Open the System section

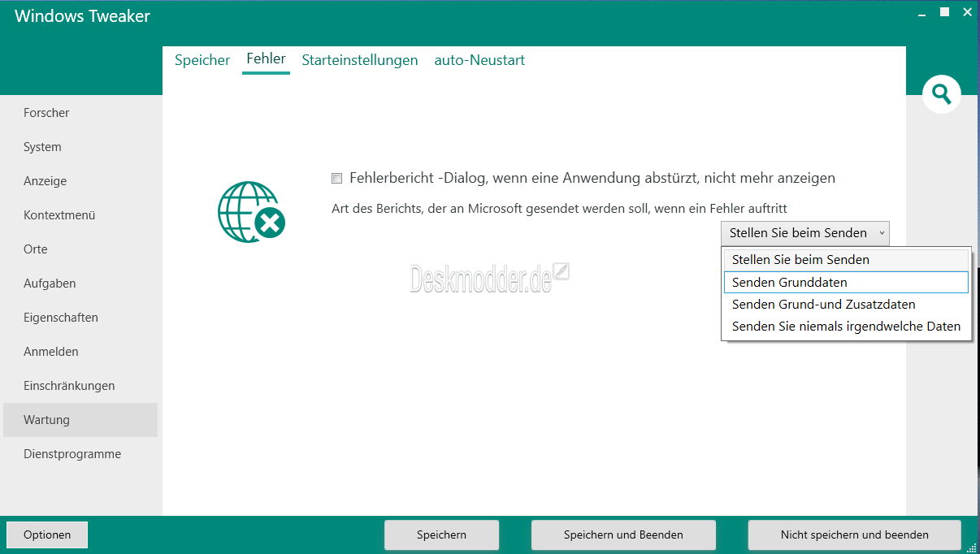[80, 147]
